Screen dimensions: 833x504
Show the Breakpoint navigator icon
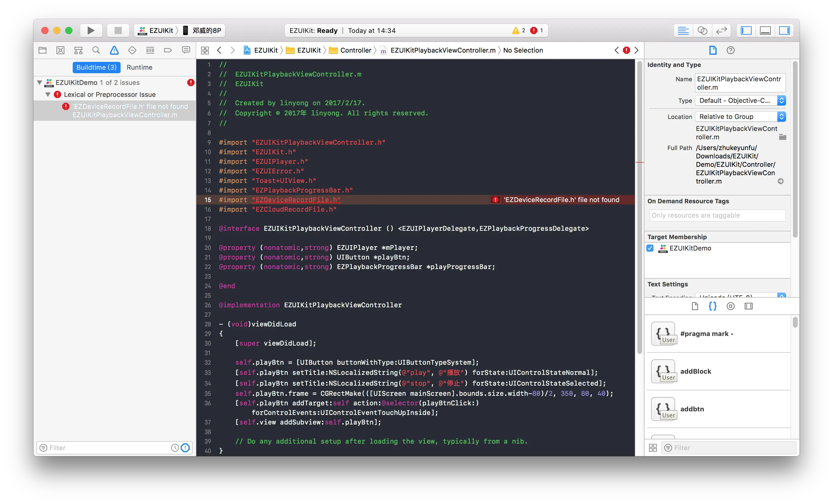(168, 50)
